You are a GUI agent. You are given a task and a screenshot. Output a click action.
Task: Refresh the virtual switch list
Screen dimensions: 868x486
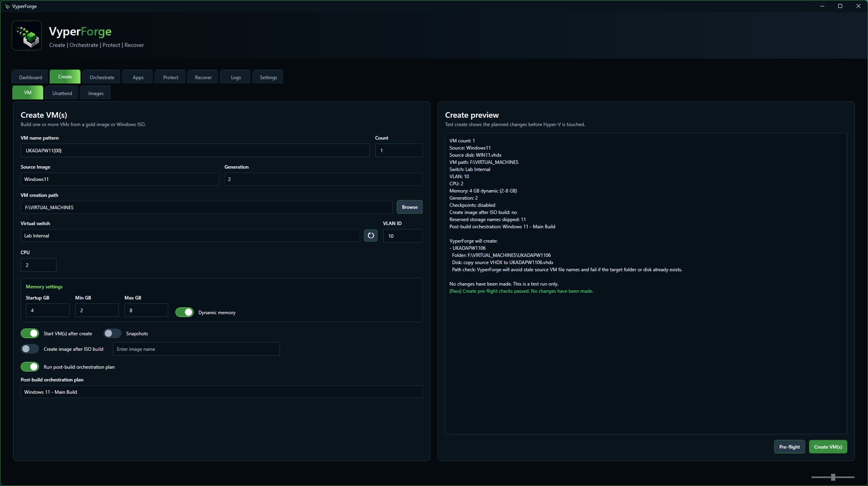[371, 235]
